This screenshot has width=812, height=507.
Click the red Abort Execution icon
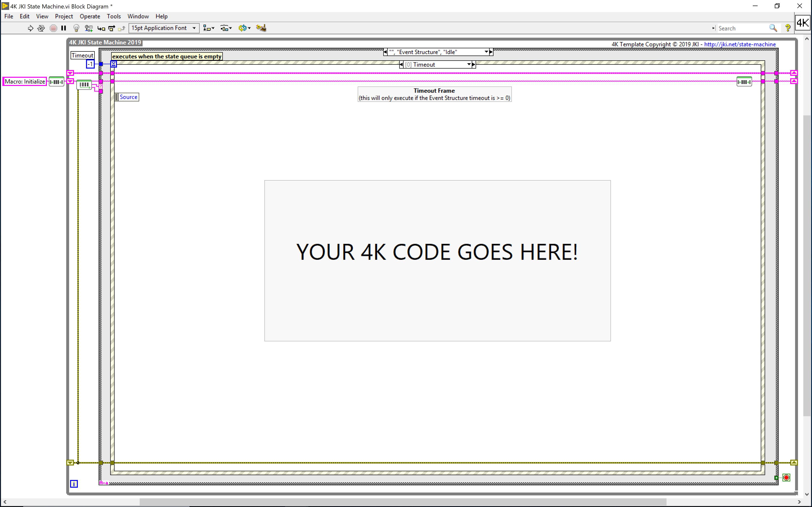click(53, 28)
